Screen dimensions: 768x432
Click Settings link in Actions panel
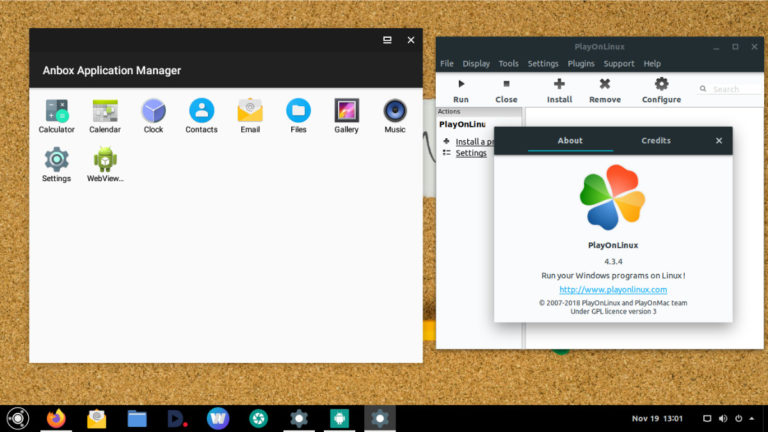click(471, 153)
